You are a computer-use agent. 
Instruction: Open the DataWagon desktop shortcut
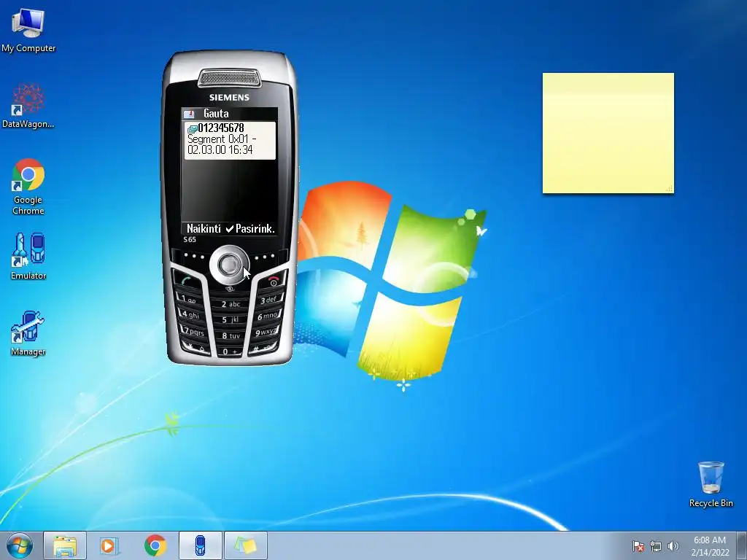[28, 106]
